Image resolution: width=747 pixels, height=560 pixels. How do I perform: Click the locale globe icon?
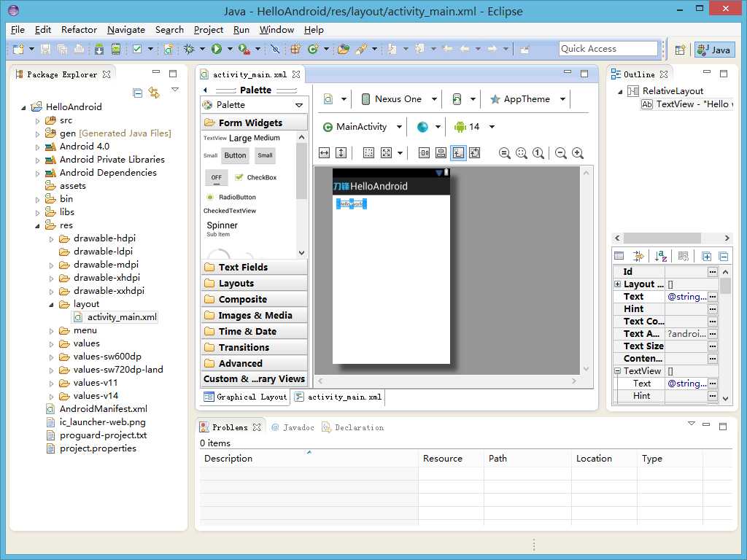tap(422, 127)
